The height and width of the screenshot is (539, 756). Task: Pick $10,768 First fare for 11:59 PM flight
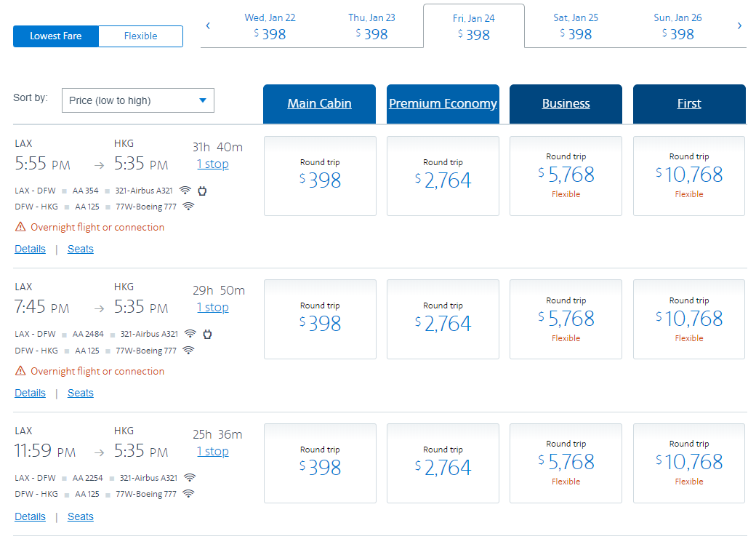688,463
